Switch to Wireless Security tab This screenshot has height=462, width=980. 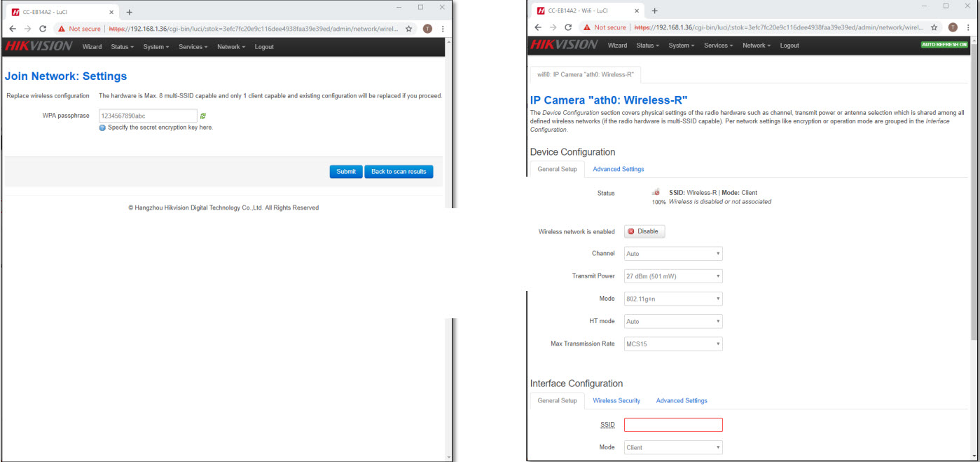(616, 400)
